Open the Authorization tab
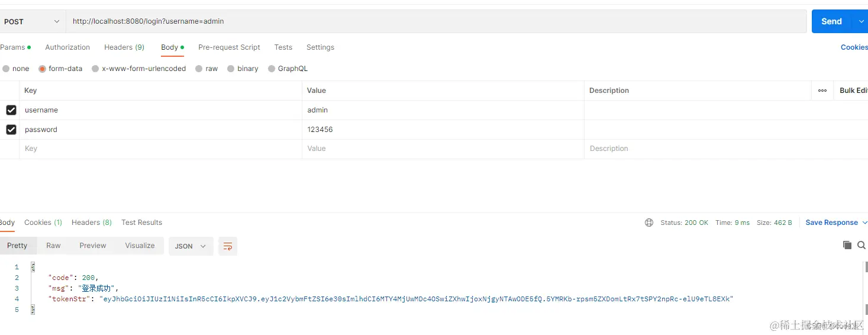 point(67,47)
